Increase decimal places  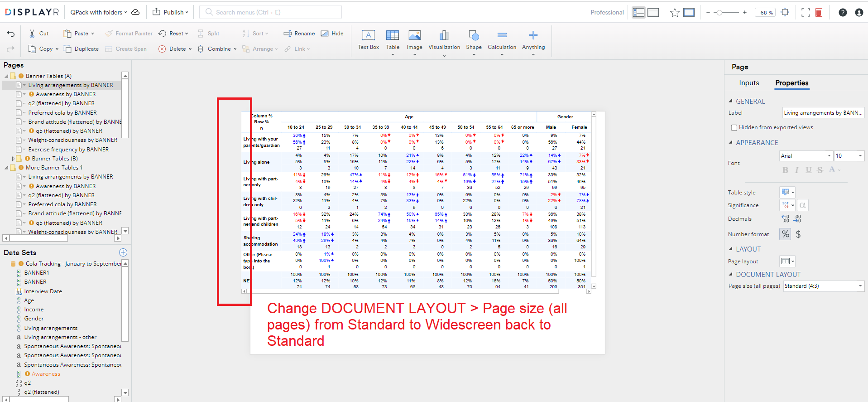click(785, 218)
